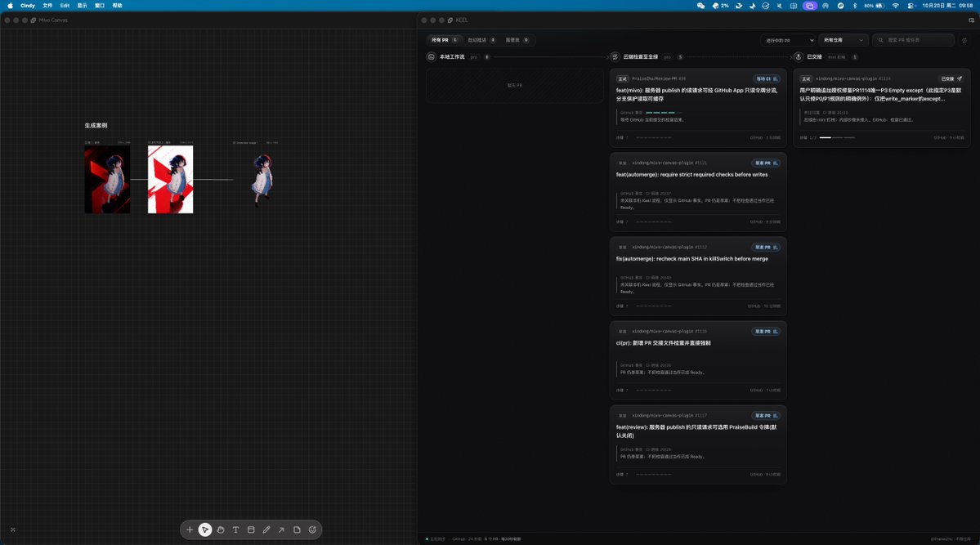Click the window layout icon at KEEL title bar right

971,20
